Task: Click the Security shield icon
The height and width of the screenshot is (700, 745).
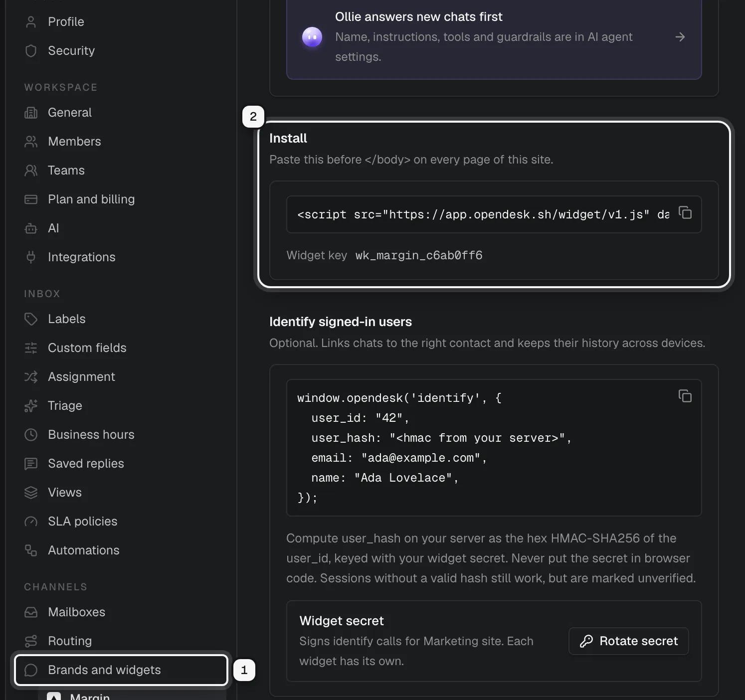Action: coord(31,51)
